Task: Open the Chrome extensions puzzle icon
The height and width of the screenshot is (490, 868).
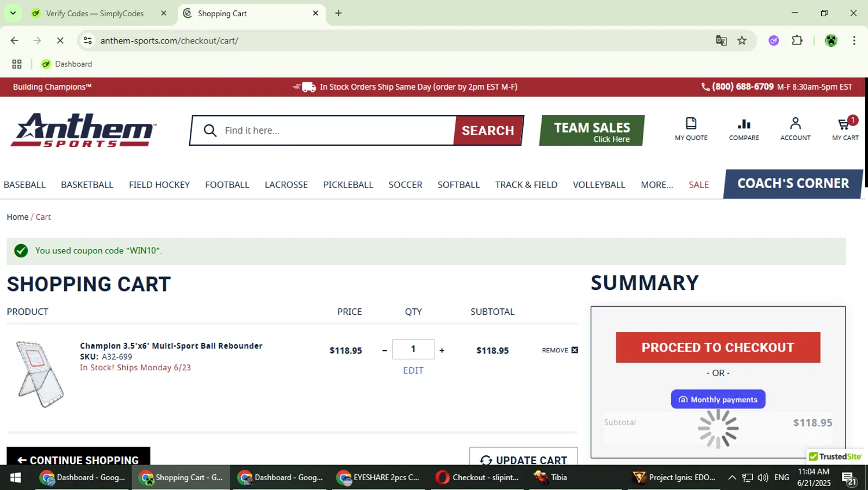Action: click(797, 40)
